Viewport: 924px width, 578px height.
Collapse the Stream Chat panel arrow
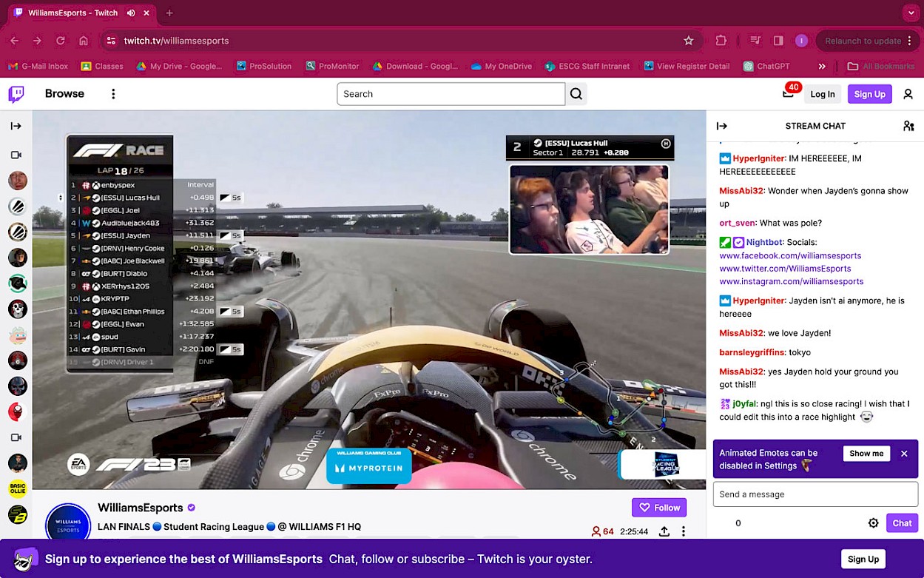tap(722, 126)
